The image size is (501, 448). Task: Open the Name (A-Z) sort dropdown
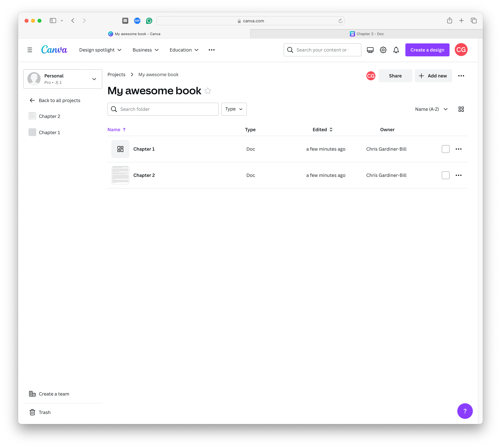click(x=431, y=109)
